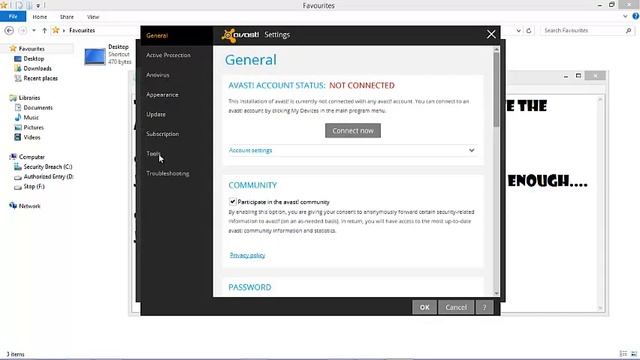Expand the Explorer ribbon chevron
640x360 pixels.
coord(625,17)
